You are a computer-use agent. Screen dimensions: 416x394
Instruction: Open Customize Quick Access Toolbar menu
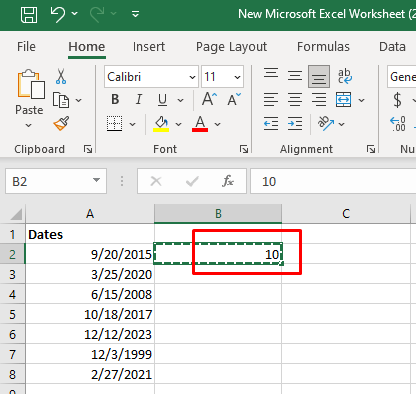click(x=135, y=14)
